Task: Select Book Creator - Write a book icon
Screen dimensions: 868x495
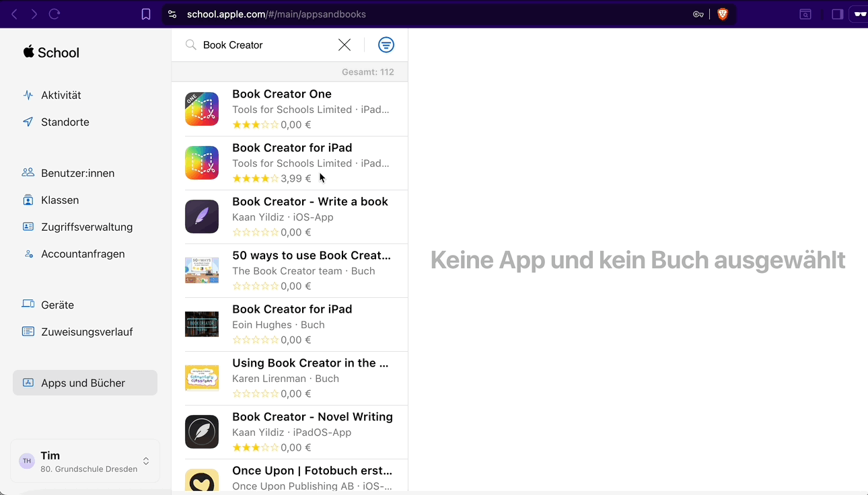Action: (x=202, y=217)
